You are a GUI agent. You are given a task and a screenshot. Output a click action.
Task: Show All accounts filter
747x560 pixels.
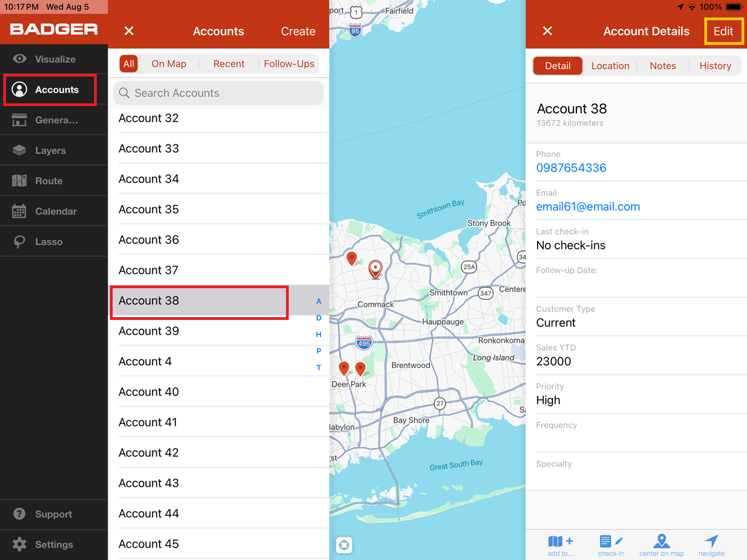[129, 64]
